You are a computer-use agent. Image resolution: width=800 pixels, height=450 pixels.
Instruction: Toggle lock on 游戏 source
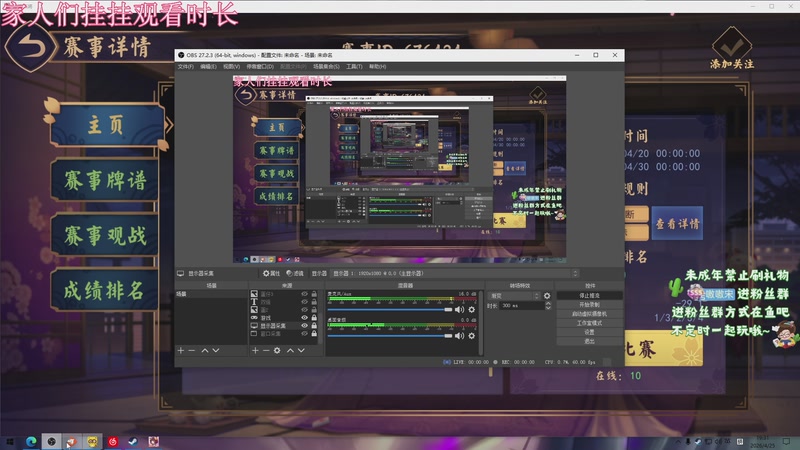(314, 317)
